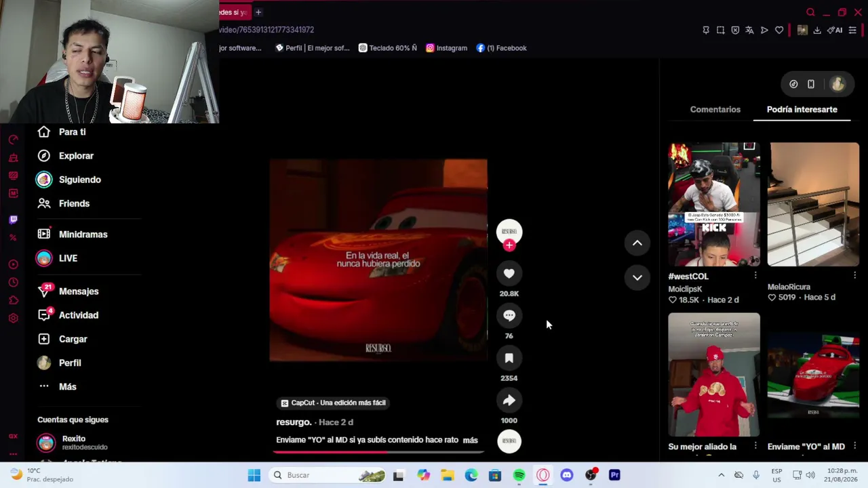Click the snapshot capture icon in address bar
This screenshot has width=868, height=488.
point(720,30)
